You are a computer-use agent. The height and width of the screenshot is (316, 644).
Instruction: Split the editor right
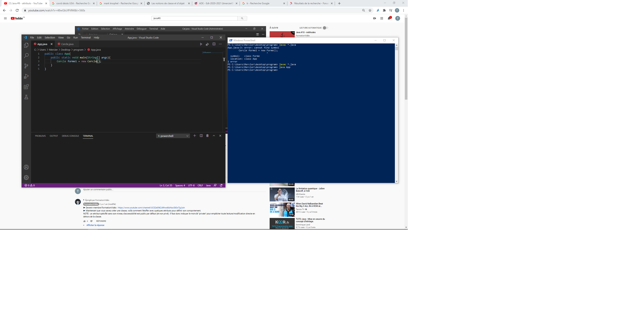point(214,44)
